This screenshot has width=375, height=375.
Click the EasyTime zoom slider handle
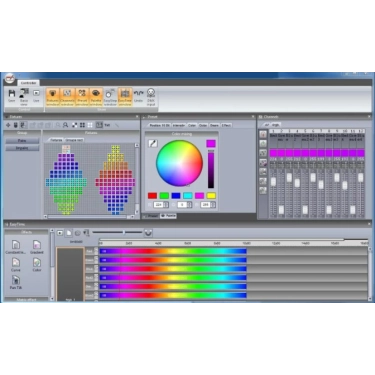pos(124,232)
